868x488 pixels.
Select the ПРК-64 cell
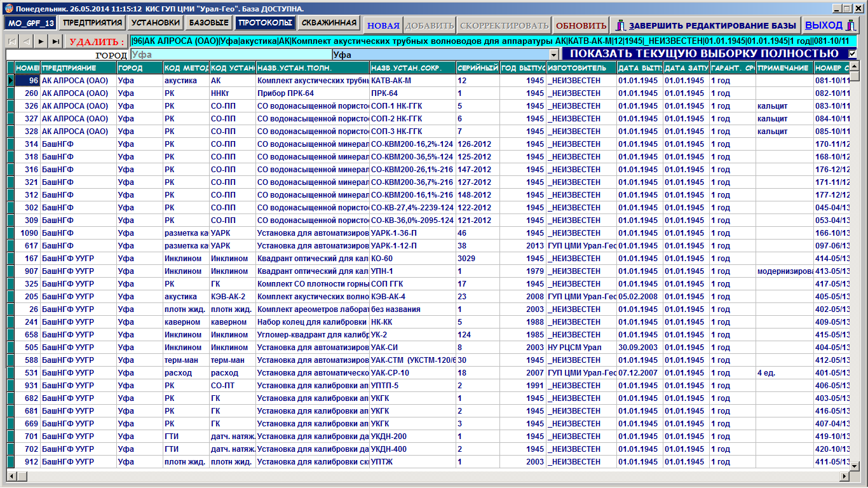coord(412,93)
